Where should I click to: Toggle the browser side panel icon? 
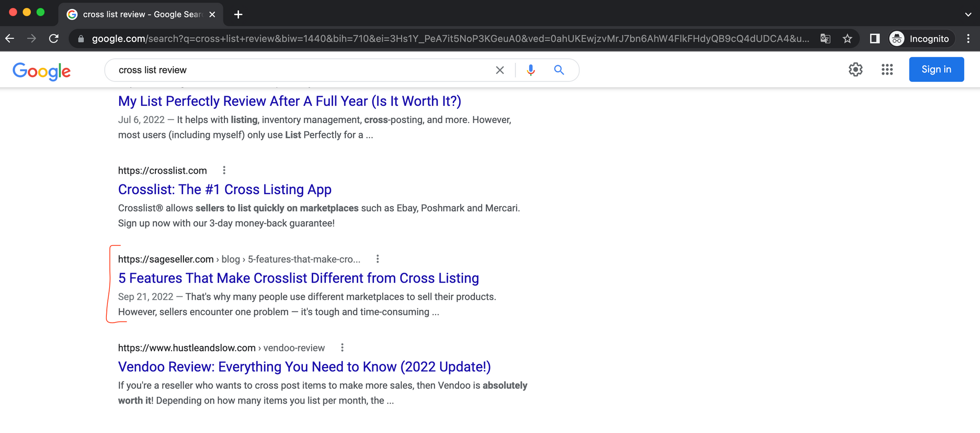point(875,38)
